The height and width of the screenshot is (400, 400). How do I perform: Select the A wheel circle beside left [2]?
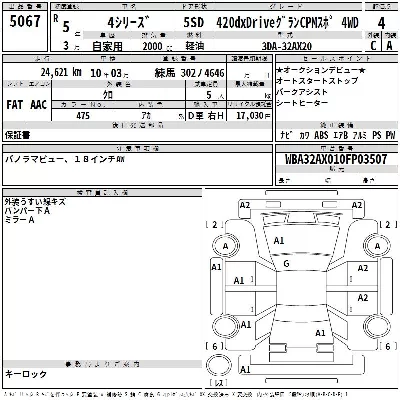click(226, 246)
